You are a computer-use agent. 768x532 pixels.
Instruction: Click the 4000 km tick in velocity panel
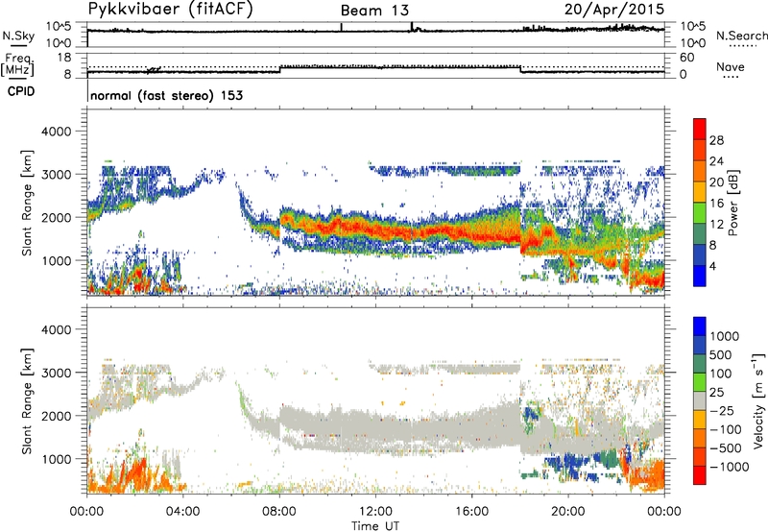56,329
